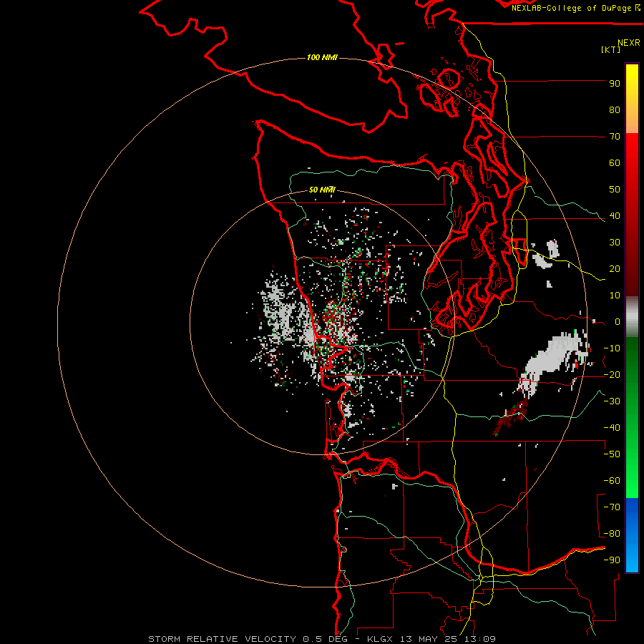Image resolution: width=644 pixels, height=644 pixels.
Task: Click the dark red echo streak southeast
Action: [512, 416]
